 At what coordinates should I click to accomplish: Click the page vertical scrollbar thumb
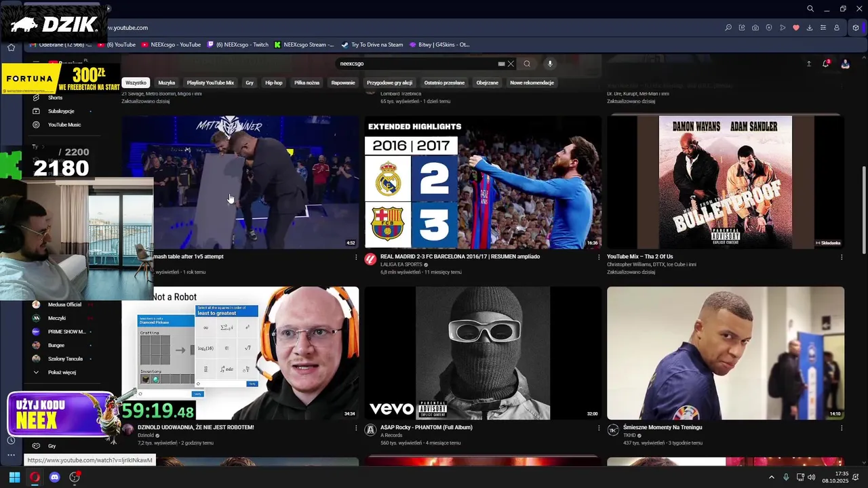point(863,210)
